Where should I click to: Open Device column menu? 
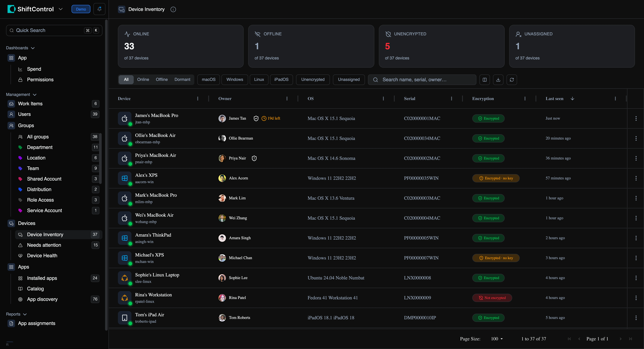tap(198, 99)
